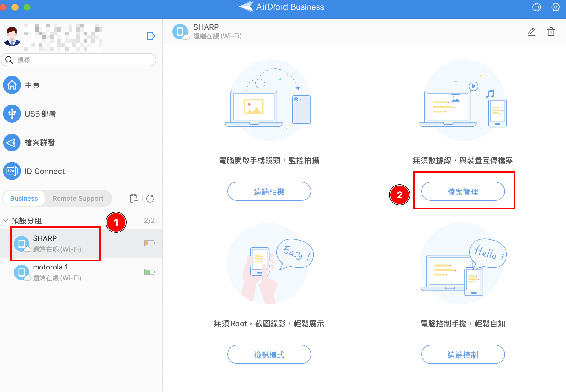Image resolution: width=566 pixels, height=392 pixels.
Task: Switch to the Remote Support tab
Action: pyautogui.click(x=78, y=198)
